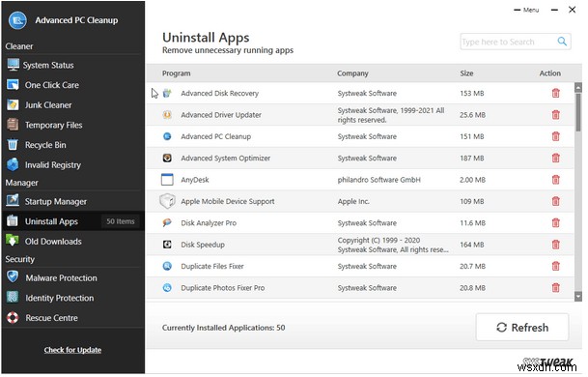Sort by the Program column header
Viewport: 588px width, 377px height.
coord(176,73)
